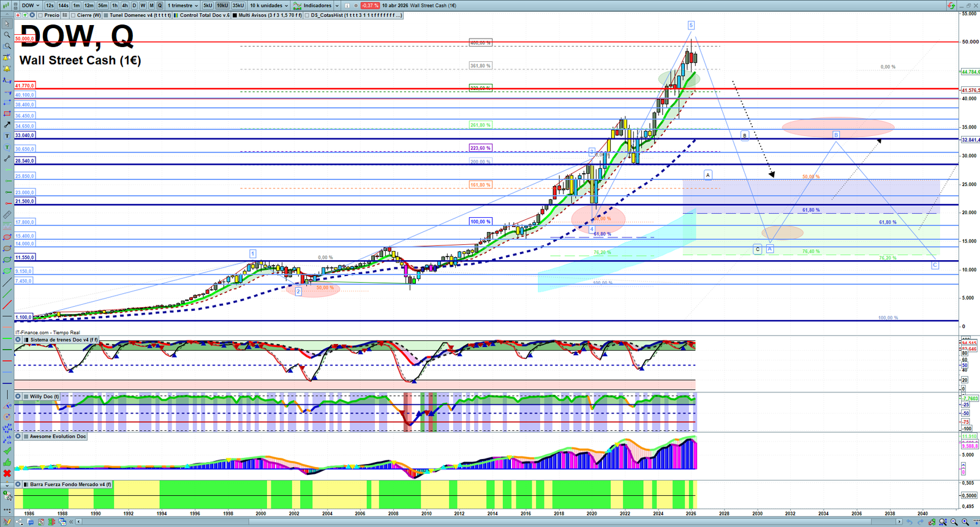Click the top-right green-red refresh icon
The image size is (980, 527).
pos(951,6)
